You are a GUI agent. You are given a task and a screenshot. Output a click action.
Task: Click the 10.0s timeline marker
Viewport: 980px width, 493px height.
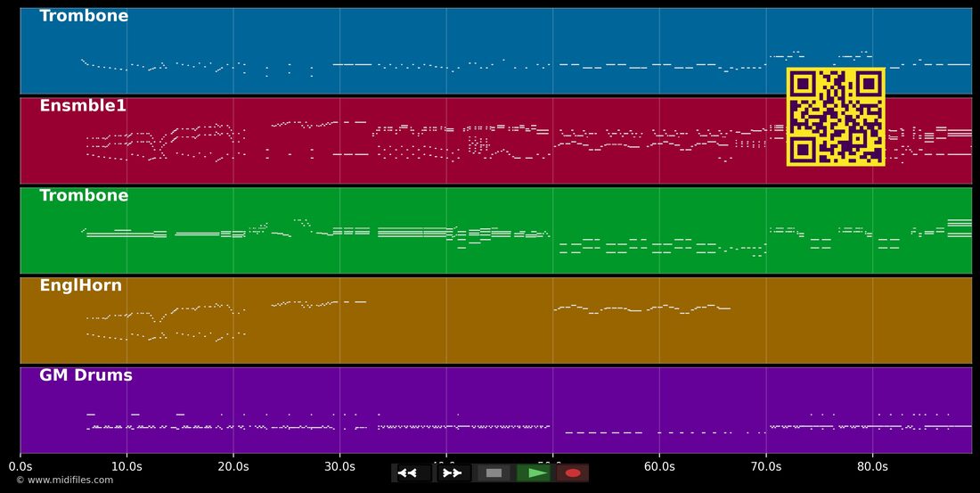click(127, 466)
